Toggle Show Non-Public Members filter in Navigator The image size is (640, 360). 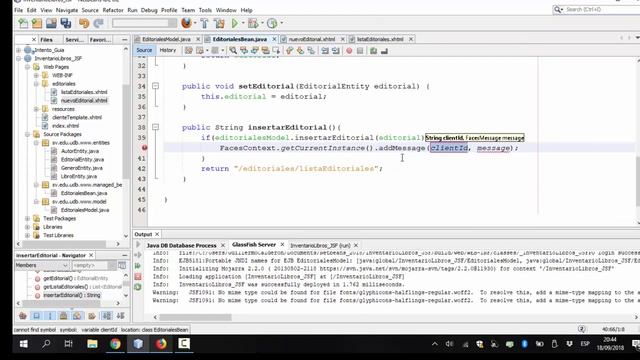(63, 316)
